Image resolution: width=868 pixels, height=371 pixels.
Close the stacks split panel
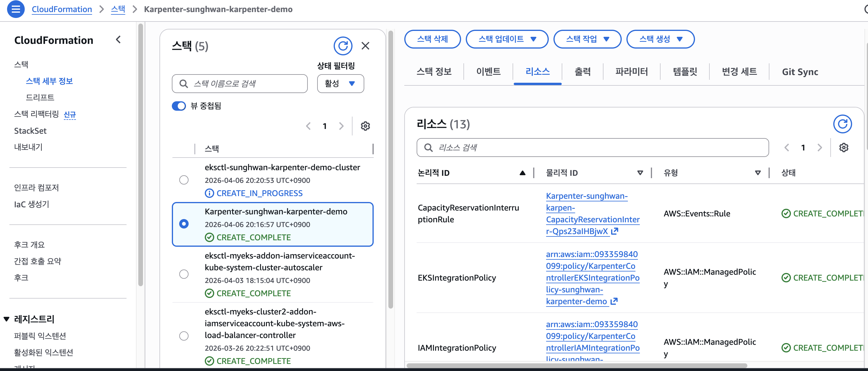[x=365, y=46]
